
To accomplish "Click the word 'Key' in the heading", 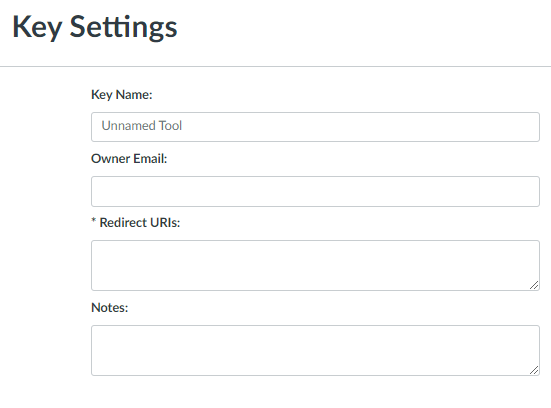I will point(37,27).
